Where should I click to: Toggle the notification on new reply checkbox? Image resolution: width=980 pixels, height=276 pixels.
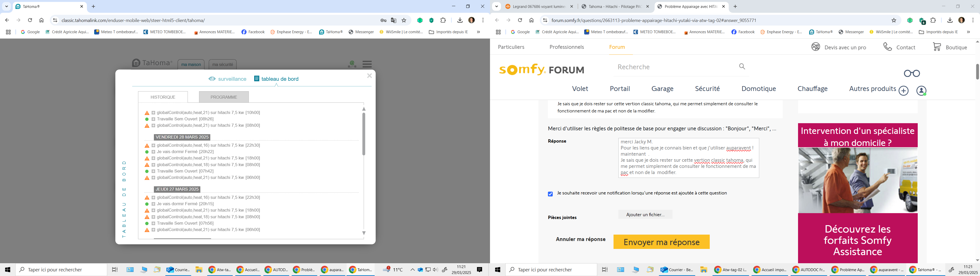(x=550, y=194)
